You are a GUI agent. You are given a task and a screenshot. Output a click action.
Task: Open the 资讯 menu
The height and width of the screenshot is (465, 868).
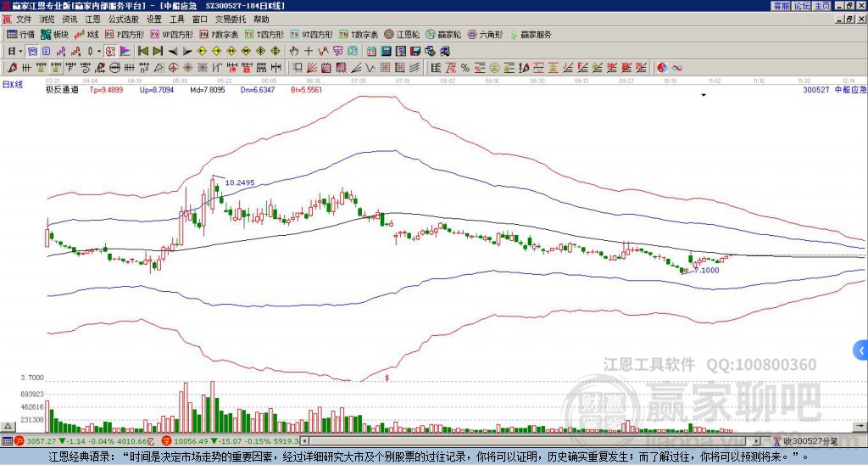[x=70, y=20]
